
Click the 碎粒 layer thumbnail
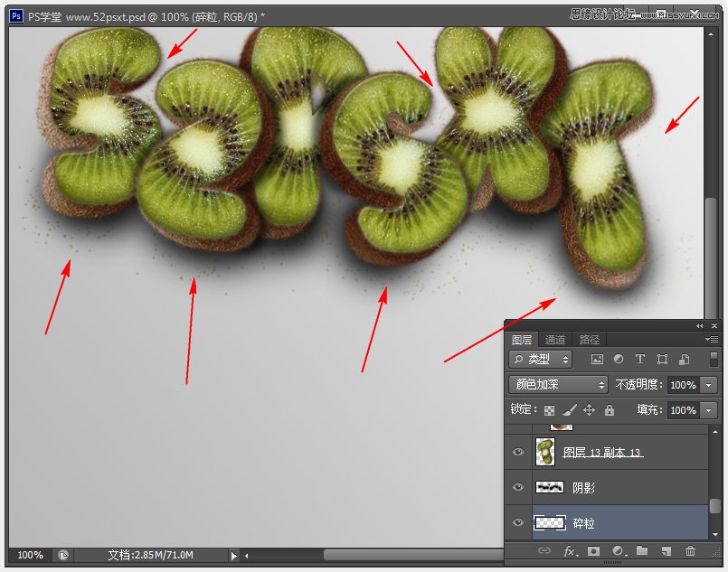tap(550, 522)
